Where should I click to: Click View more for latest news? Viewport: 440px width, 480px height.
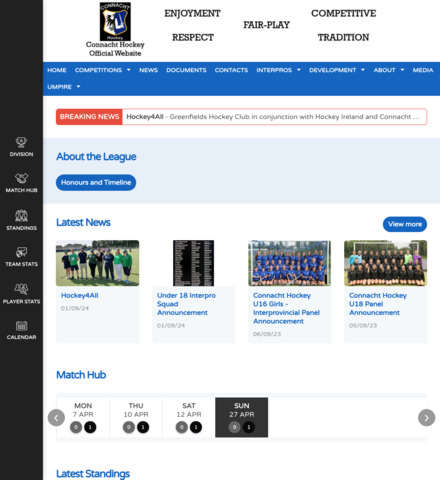(405, 224)
